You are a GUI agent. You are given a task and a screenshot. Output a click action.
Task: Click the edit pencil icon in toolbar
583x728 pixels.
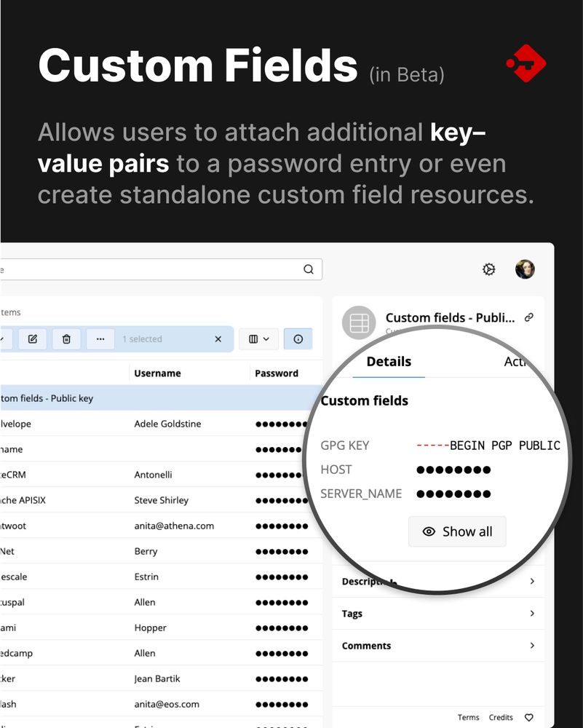click(x=33, y=339)
